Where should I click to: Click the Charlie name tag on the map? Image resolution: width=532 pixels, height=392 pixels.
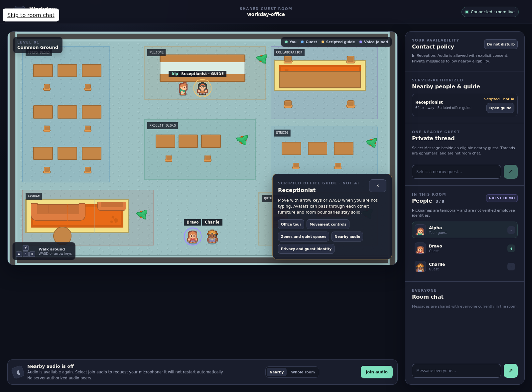[x=212, y=222]
